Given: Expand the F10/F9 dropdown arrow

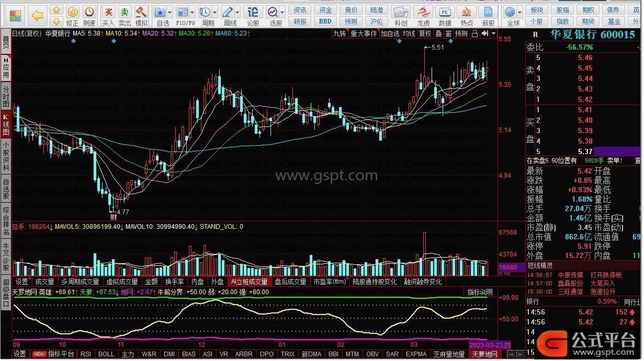Looking at the screenshot, I should (x=193, y=12).
